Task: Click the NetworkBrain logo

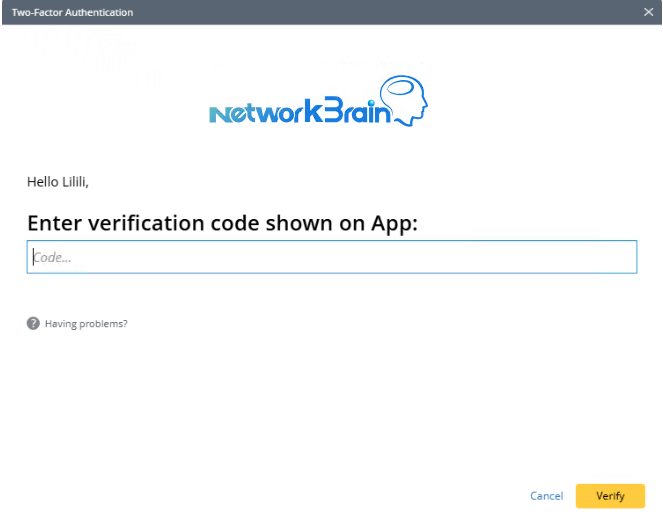Action: [x=319, y=101]
